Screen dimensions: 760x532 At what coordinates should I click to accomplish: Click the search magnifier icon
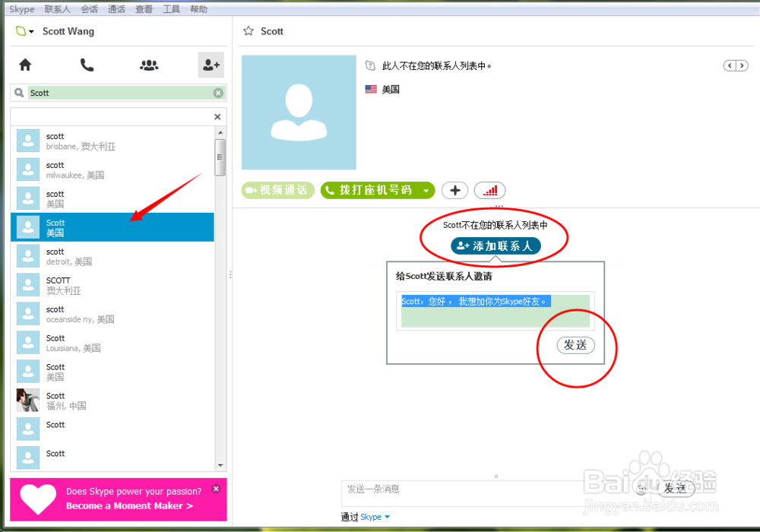(19, 93)
